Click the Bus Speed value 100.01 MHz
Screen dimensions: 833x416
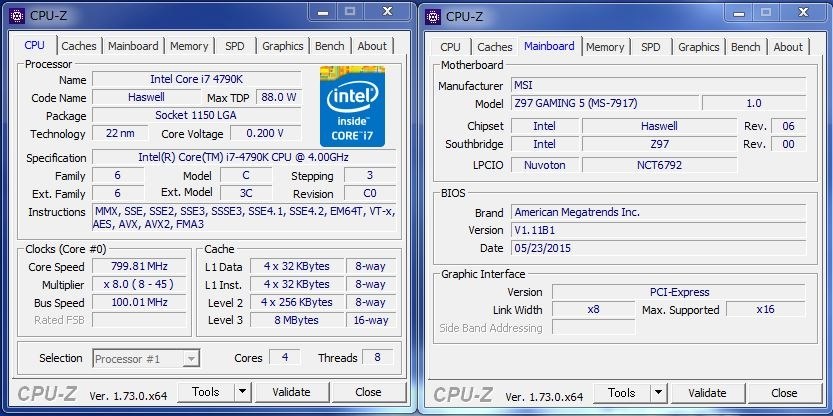tap(139, 302)
